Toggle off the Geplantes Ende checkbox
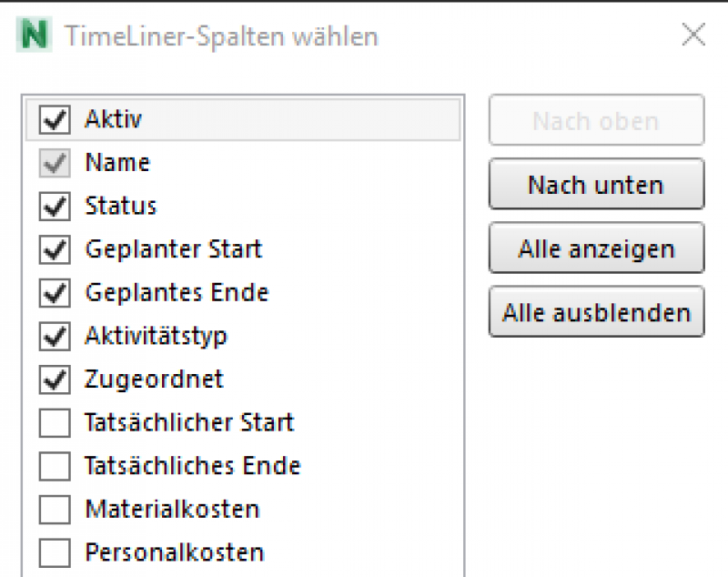This screenshot has height=577, width=728. (56, 293)
